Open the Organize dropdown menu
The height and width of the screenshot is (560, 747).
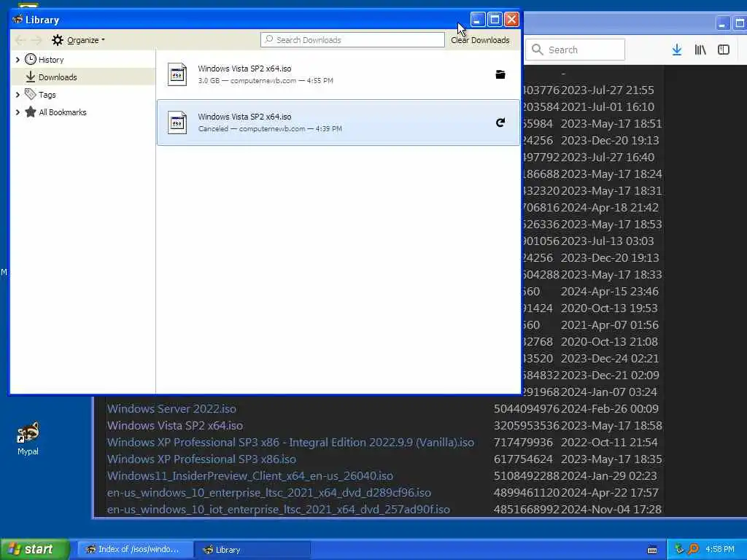(x=85, y=40)
